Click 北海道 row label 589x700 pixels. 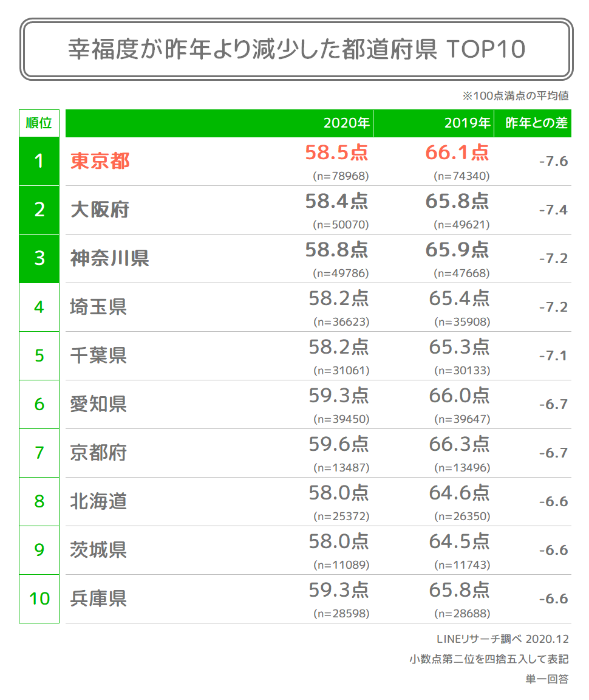pos(98,501)
